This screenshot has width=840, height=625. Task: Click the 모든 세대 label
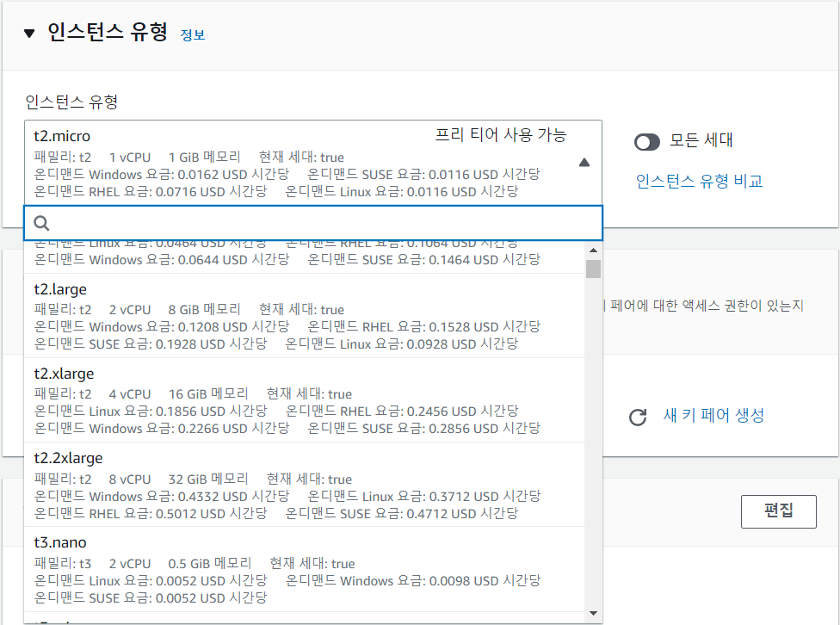[x=701, y=140]
